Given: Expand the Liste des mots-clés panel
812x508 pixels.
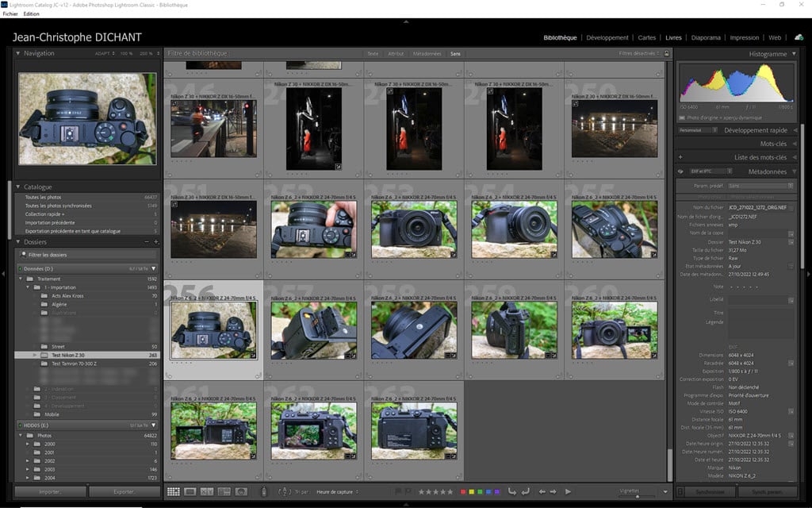Looking at the screenshot, I should coord(795,157).
